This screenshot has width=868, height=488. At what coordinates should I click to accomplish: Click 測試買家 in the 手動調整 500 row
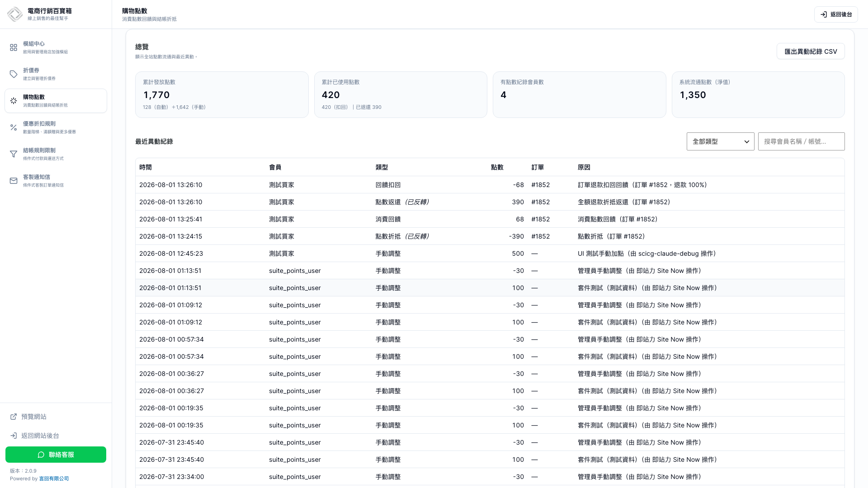click(282, 253)
